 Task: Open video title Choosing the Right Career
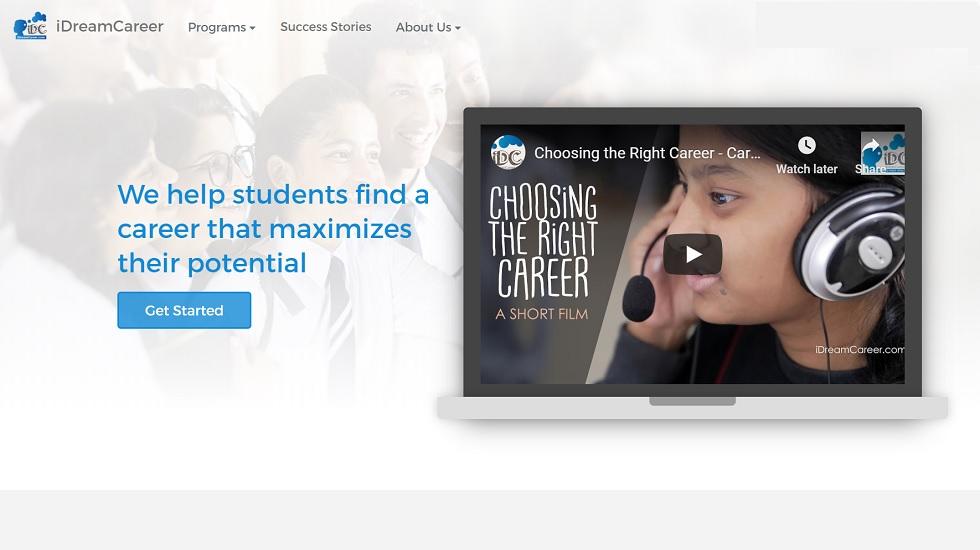[647, 153]
